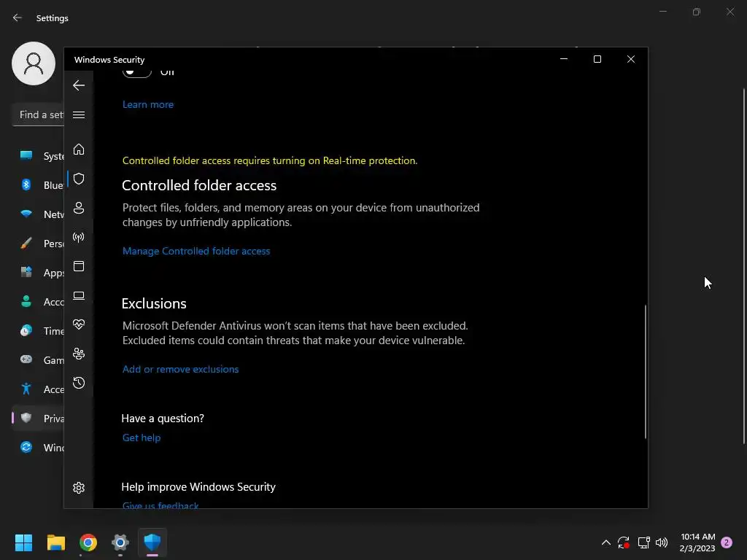Go back in Windows Security window
This screenshot has height=560, width=747.
click(79, 86)
